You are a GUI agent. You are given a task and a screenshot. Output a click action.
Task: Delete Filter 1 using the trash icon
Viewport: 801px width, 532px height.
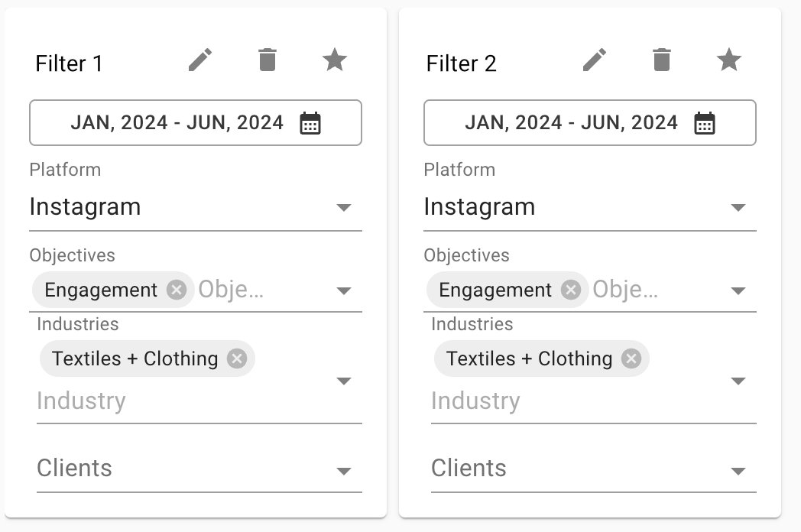pos(268,60)
